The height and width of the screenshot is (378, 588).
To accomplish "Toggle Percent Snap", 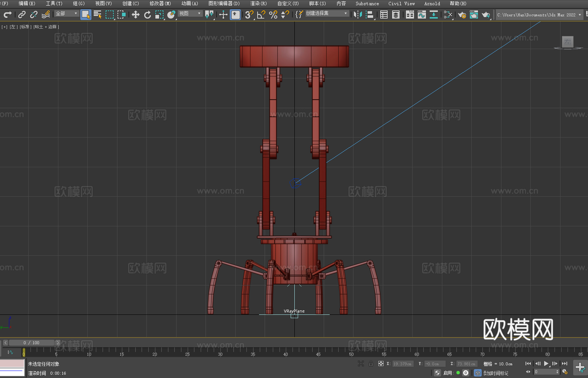I will (x=273, y=14).
